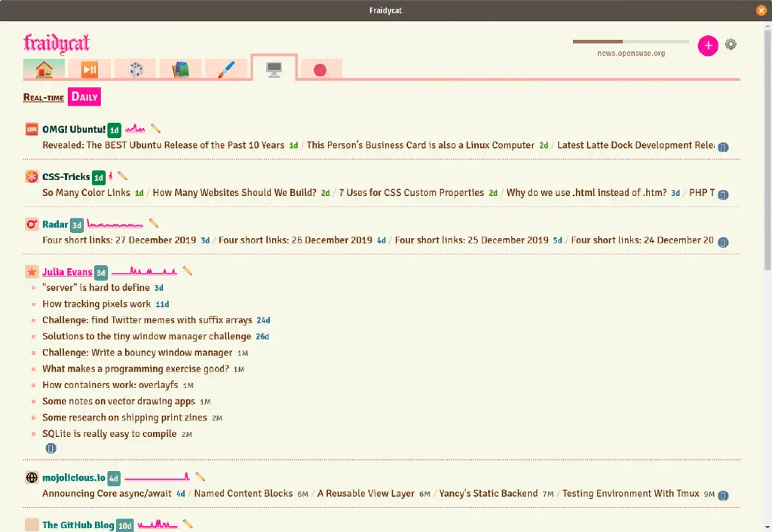Screen dimensions: 772x532
Task: Open Radar feed title link
Action: coord(55,225)
